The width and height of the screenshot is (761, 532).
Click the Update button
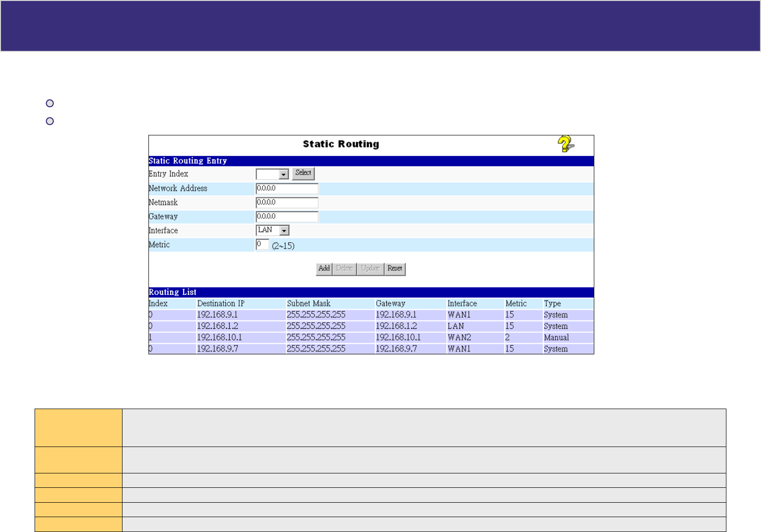pos(370,268)
